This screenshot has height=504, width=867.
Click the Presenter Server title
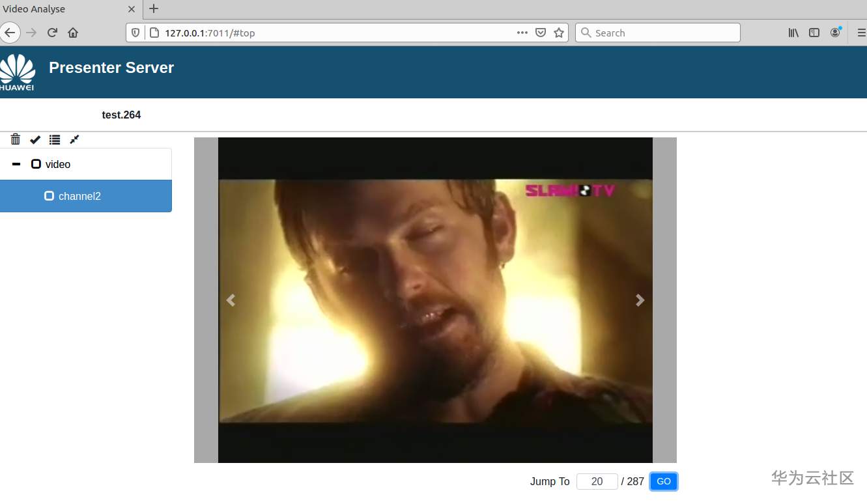click(x=111, y=68)
